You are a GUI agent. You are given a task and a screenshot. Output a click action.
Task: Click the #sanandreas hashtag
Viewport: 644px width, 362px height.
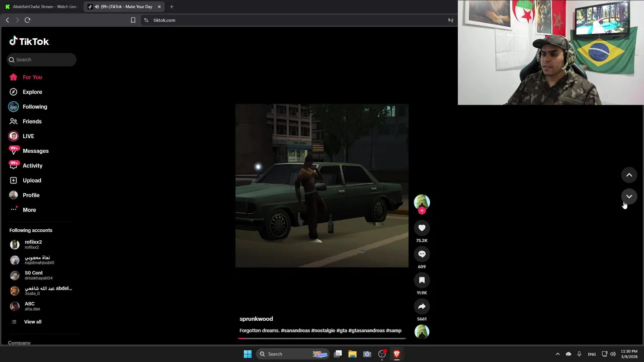tap(295, 330)
